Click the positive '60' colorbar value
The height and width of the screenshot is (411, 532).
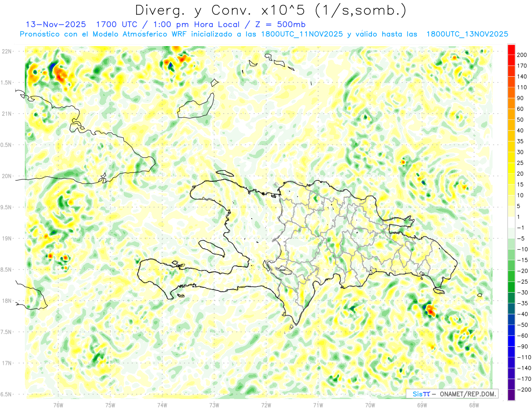(520, 109)
